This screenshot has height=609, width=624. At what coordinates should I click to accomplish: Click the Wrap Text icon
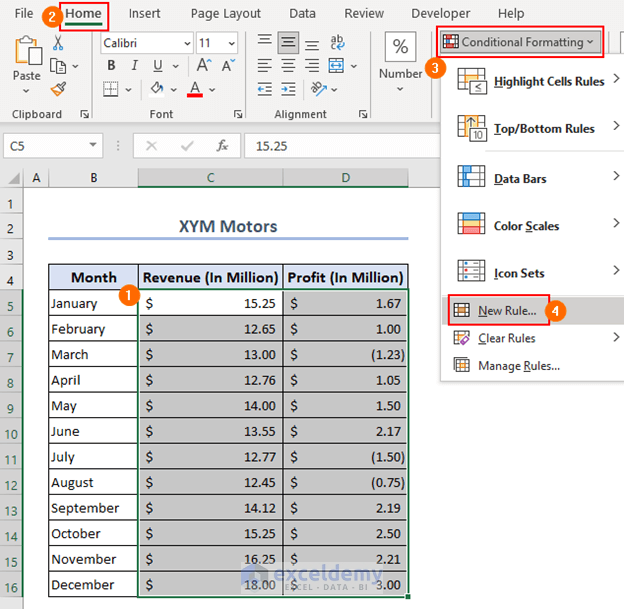(x=337, y=41)
